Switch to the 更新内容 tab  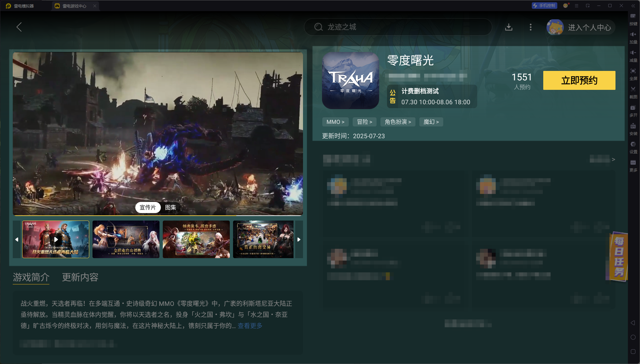coord(80,277)
